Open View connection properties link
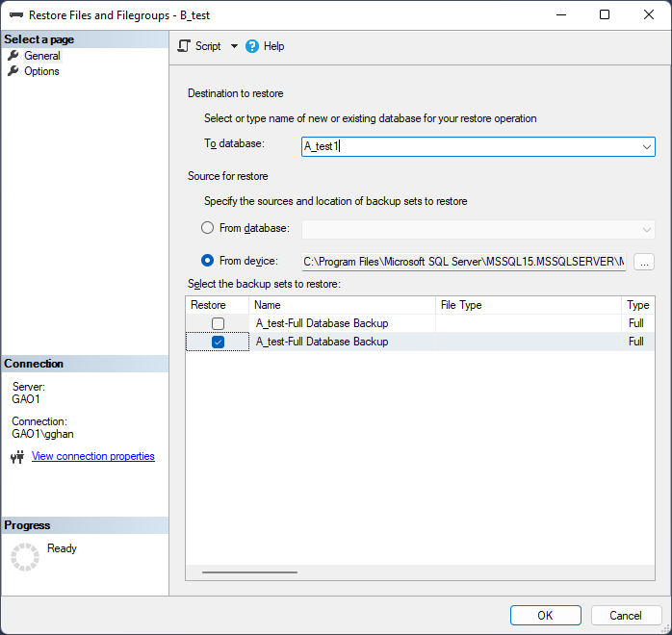 (x=93, y=456)
